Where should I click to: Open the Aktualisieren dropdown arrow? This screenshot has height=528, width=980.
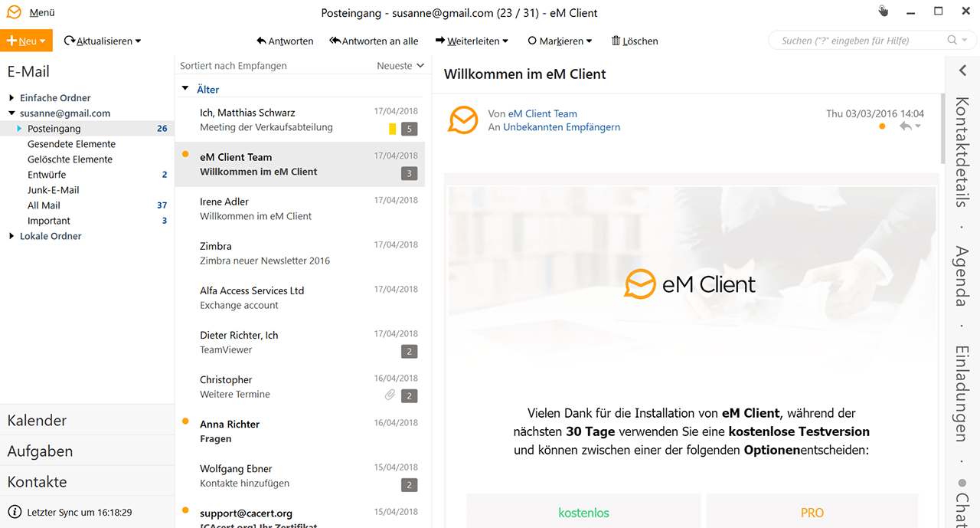(x=138, y=41)
